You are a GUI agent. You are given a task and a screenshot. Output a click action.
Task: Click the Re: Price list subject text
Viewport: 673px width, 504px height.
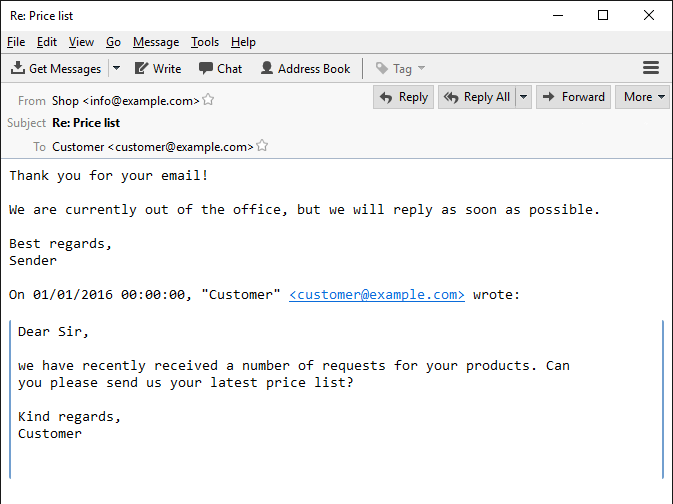coord(86,123)
